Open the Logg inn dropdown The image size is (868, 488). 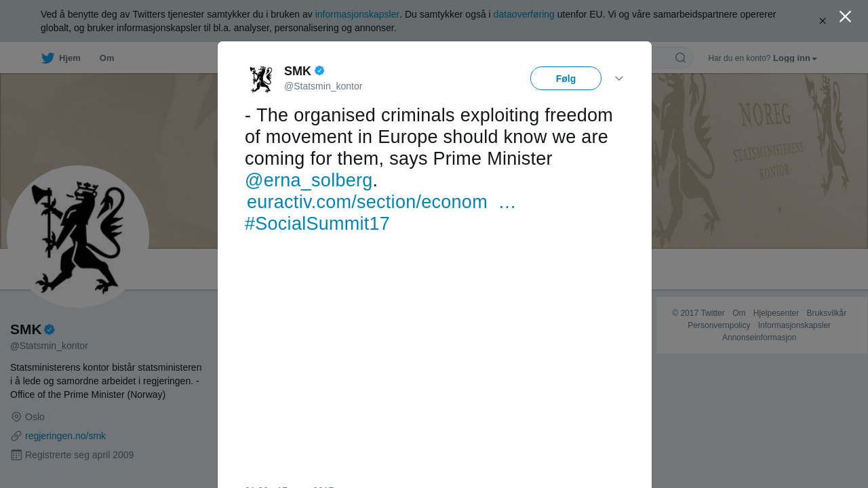click(x=795, y=58)
